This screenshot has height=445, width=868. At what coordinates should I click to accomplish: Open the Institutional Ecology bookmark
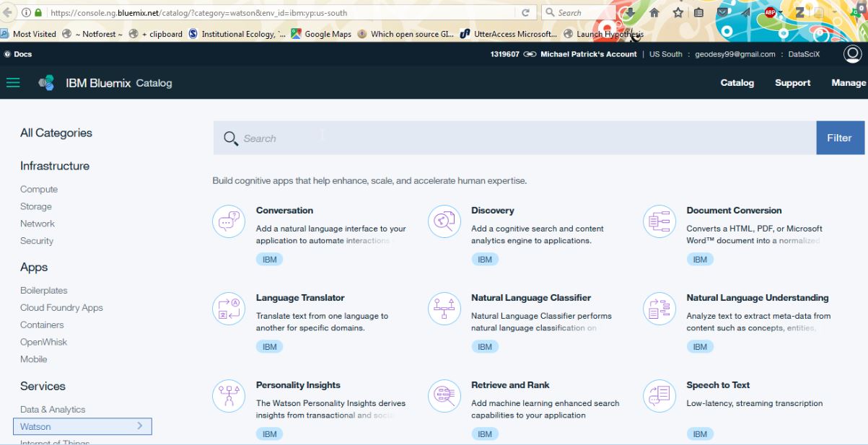point(237,34)
